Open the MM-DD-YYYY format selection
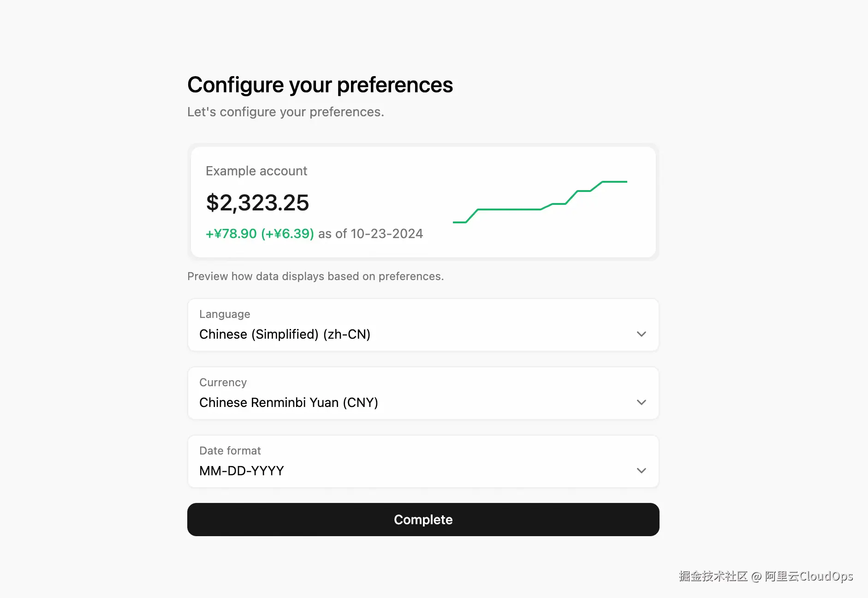Image resolution: width=868 pixels, height=598 pixels. pyautogui.click(x=241, y=471)
